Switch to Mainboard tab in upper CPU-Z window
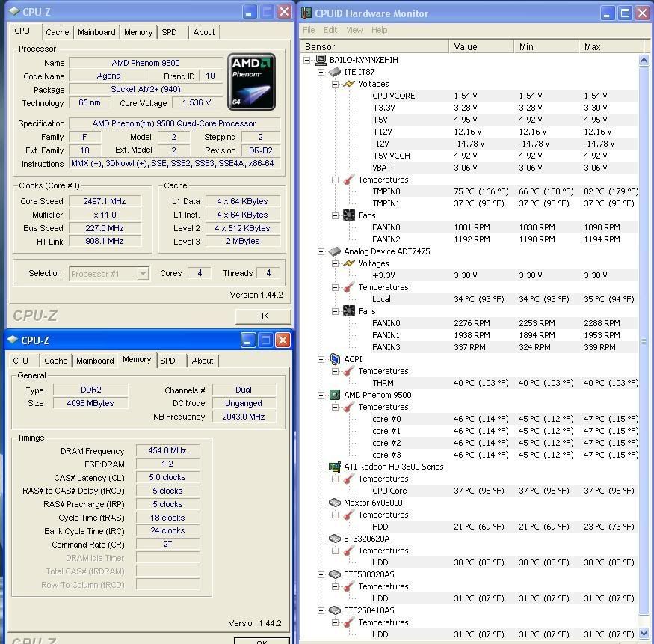This screenshot has width=654, height=644. [x=96, y=32]
